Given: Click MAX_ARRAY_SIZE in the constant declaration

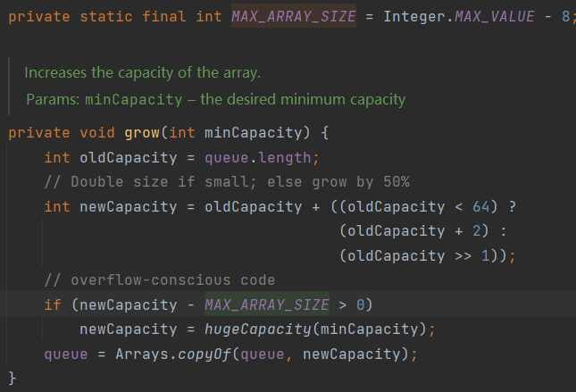Looking at the screenshot, I should (x=294, y=17).
